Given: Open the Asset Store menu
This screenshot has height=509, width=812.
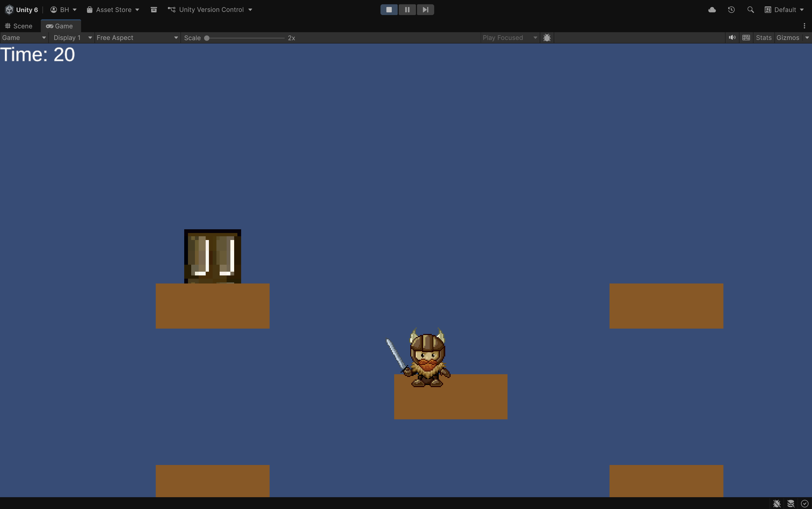Looking at the screenshot, I should pos(113,10).
